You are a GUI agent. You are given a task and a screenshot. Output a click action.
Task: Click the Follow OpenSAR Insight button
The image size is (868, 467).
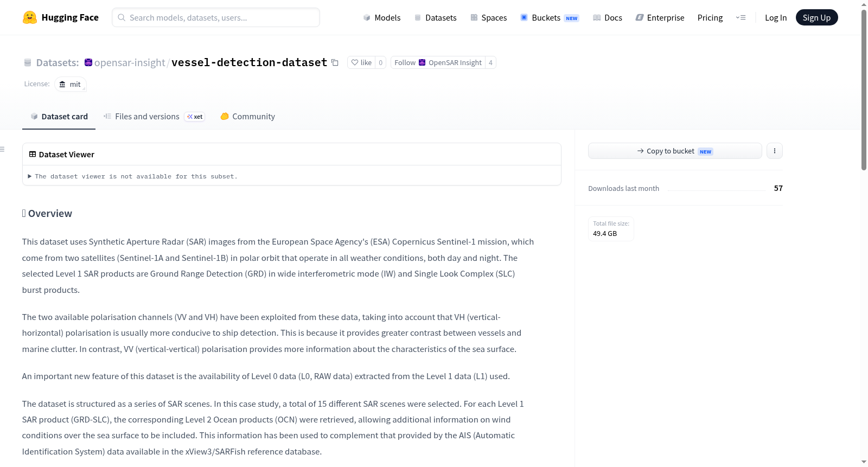438,62
